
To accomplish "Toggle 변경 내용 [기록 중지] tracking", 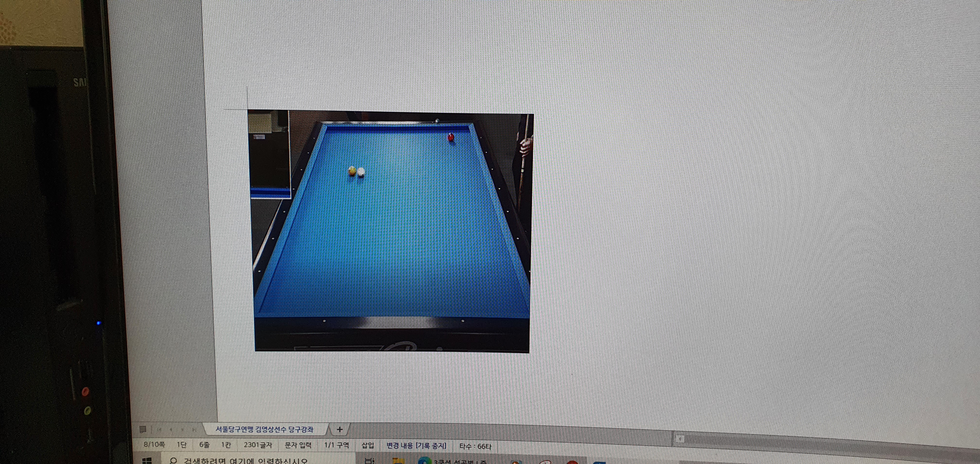I will [x=416, y=446].
